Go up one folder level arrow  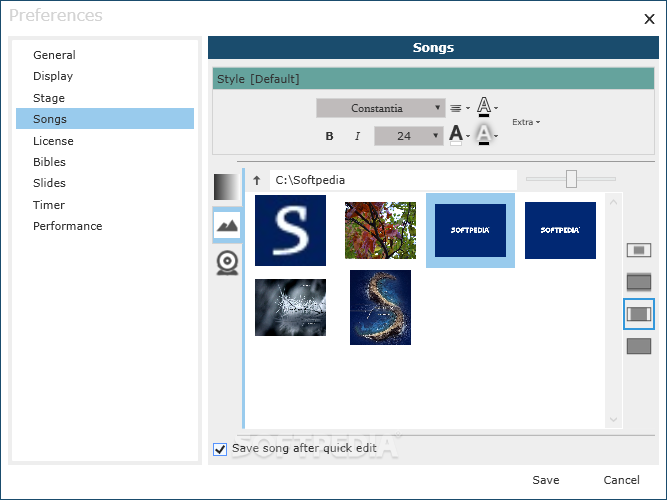tap(257, 180)
